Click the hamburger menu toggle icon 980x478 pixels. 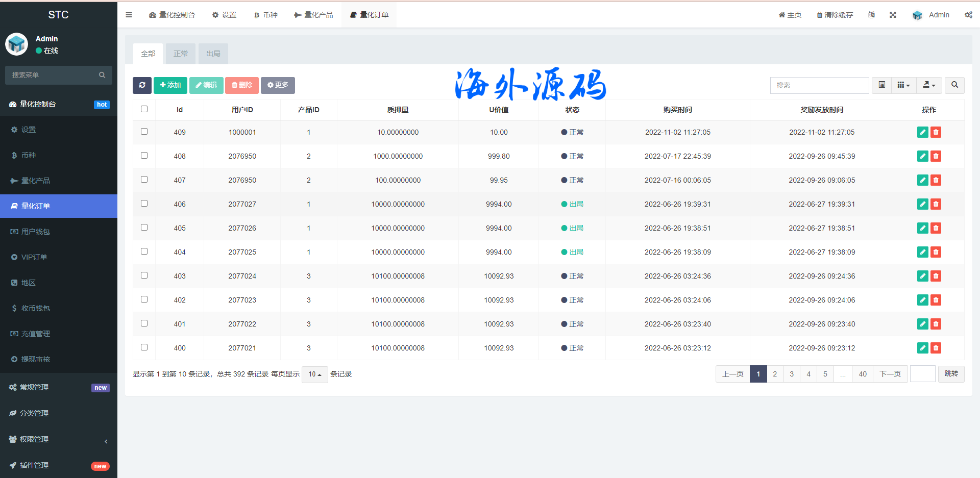pyautogui.click(x=129, y=15)
